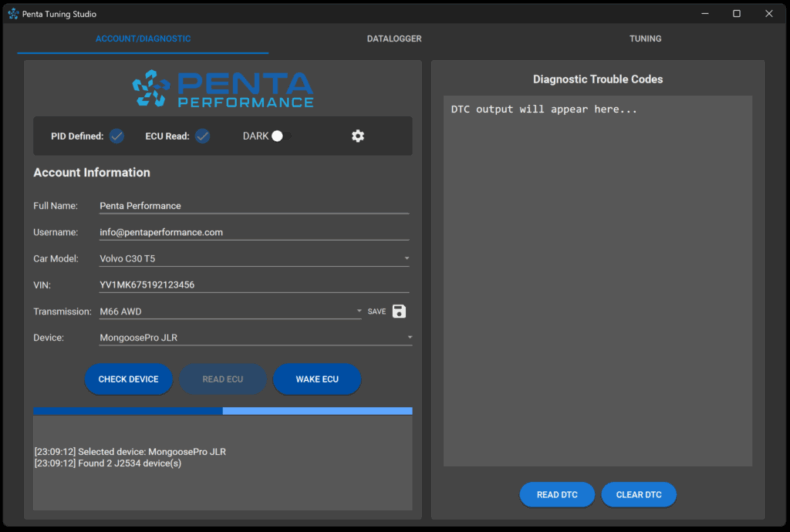Click the floppy disk save icon
This screenshot has width=790, height=532.
click(x=399, y=311)
